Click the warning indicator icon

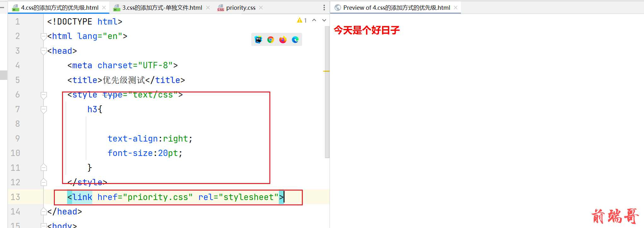click(x=300, y=20)
